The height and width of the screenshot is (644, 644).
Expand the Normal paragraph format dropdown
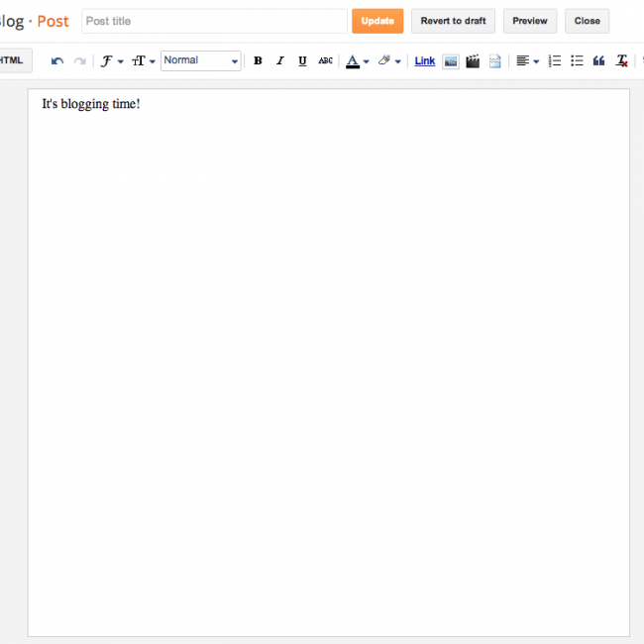tap(201, 60)
